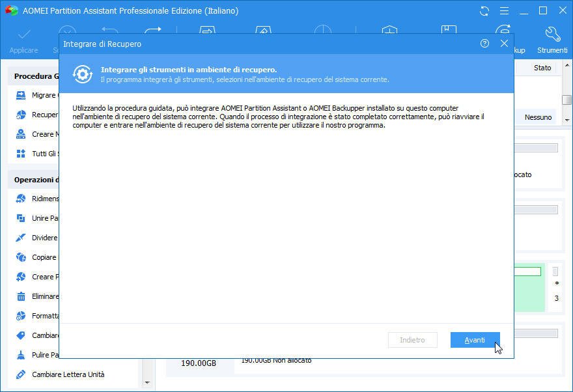Click the Cambiare label tag icon

coord(21,335)
